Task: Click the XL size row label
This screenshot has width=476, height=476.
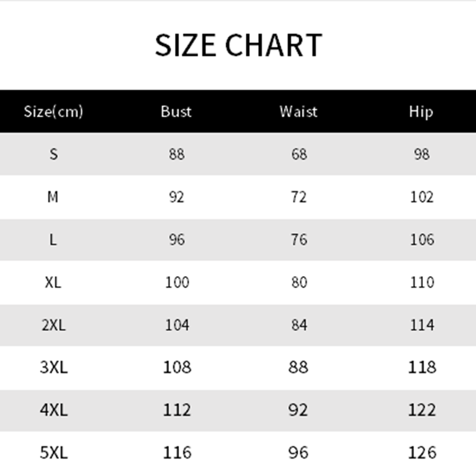Action: click(x=53, y=282)
